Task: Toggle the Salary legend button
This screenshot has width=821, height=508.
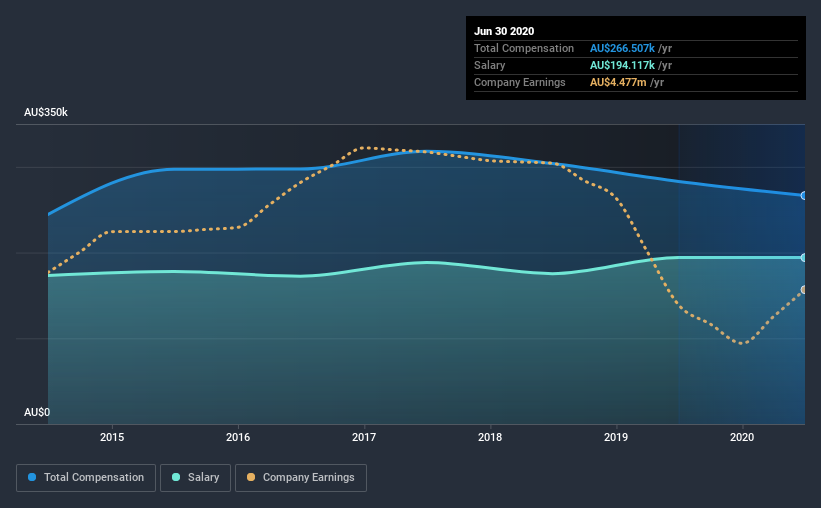Action: click(x=195, y=478)
